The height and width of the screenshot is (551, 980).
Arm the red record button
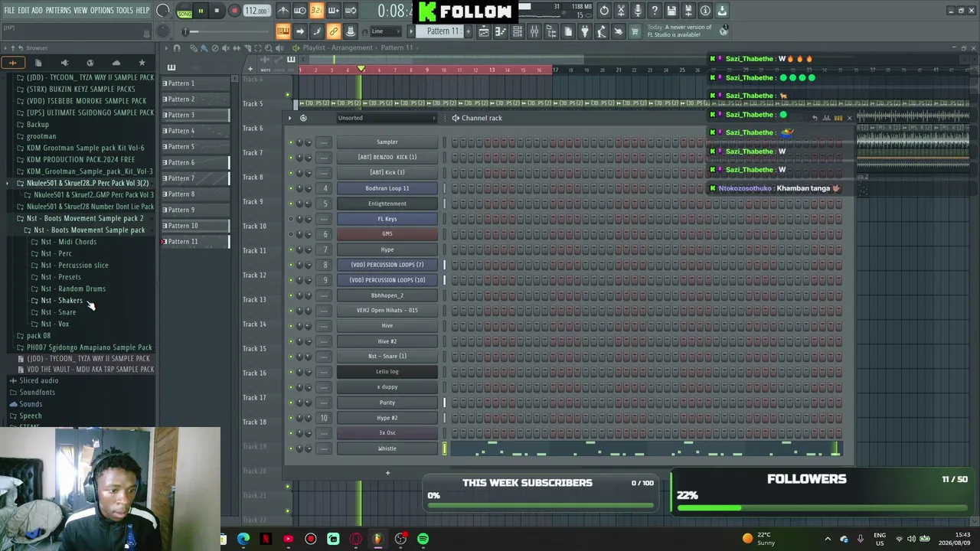(234, 11)
